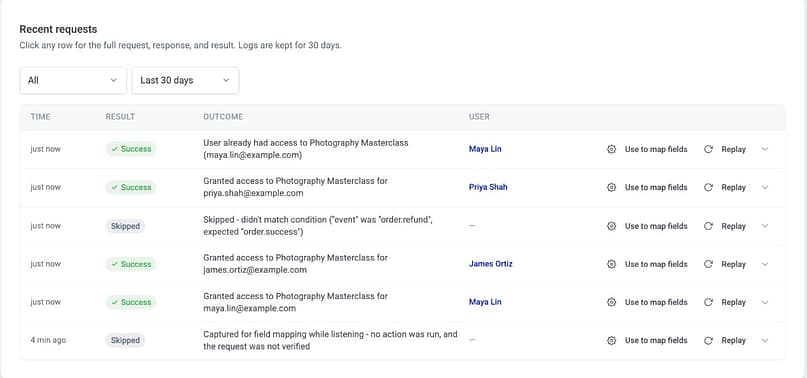This screenshot has width=807, height=378.
Task: Click the gear icon in the james.ortiz@example.com row
Action: [611, 264]
